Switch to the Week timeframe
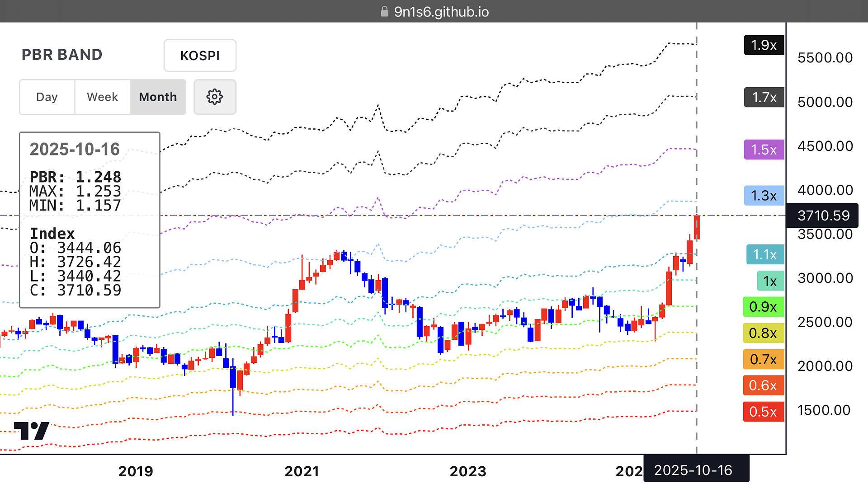Image resolution: width=868 pixels, height=488 pixels. (x=102, y=97)
